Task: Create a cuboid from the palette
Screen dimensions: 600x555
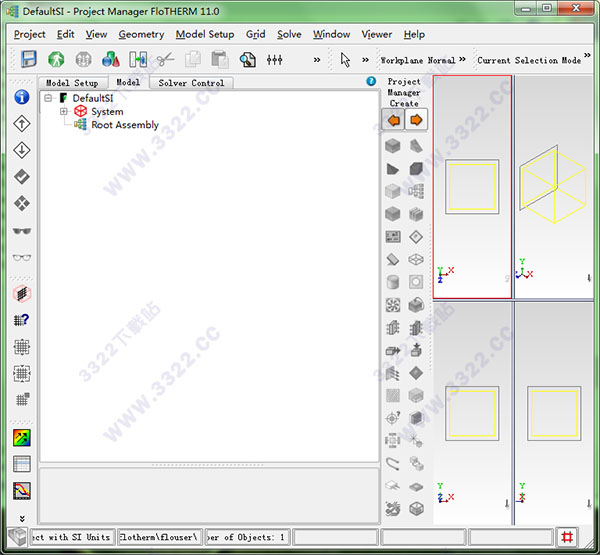Action: click(393, 146)
